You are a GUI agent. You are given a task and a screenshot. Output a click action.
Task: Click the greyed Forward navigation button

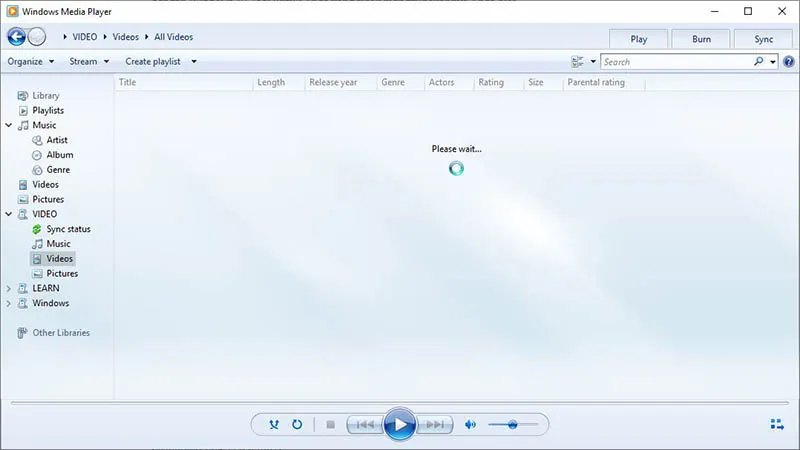(37, 37)
